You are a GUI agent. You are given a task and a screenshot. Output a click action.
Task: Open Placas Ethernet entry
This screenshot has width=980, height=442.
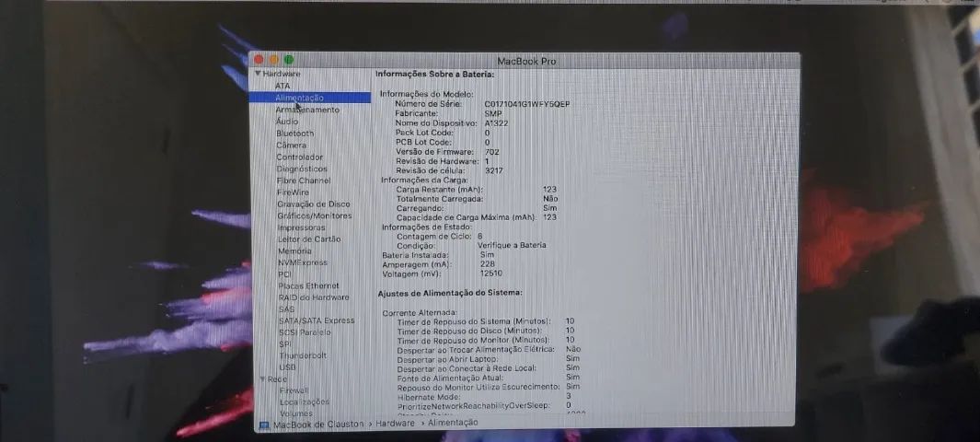pyautogui.click(x=309, y=285)
